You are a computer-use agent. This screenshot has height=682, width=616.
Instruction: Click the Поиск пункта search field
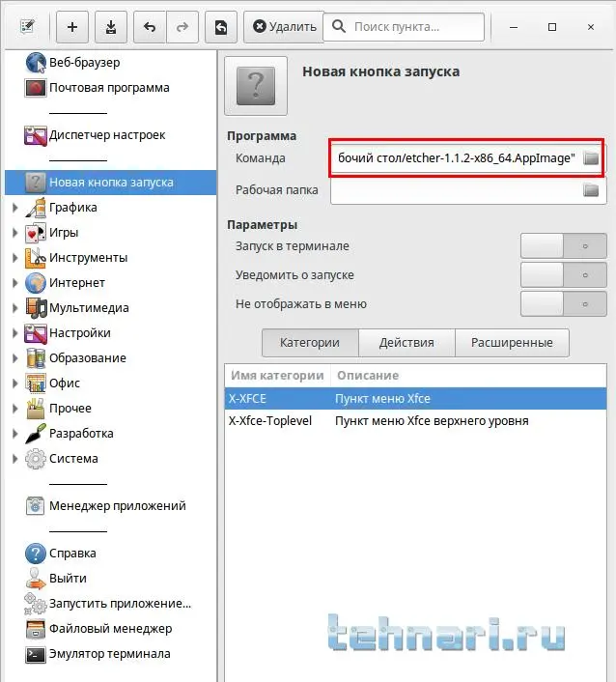point(404,27)
